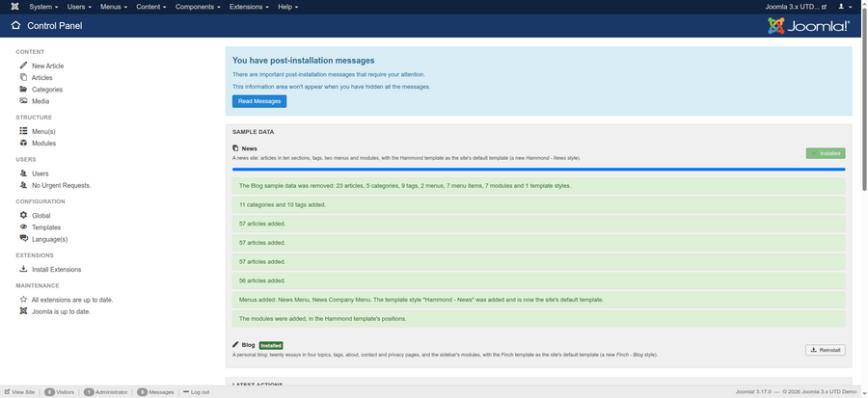Click the Language(s) speech bubble icon

pyautogui.click(x=23, y=238)
